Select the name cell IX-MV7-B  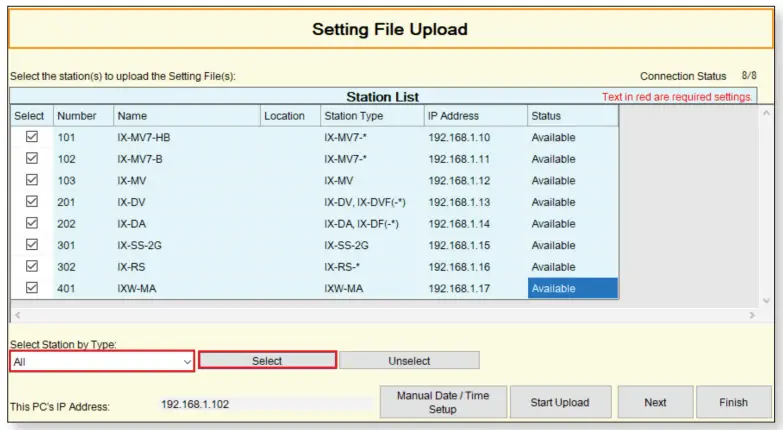[x=187, y=159]
